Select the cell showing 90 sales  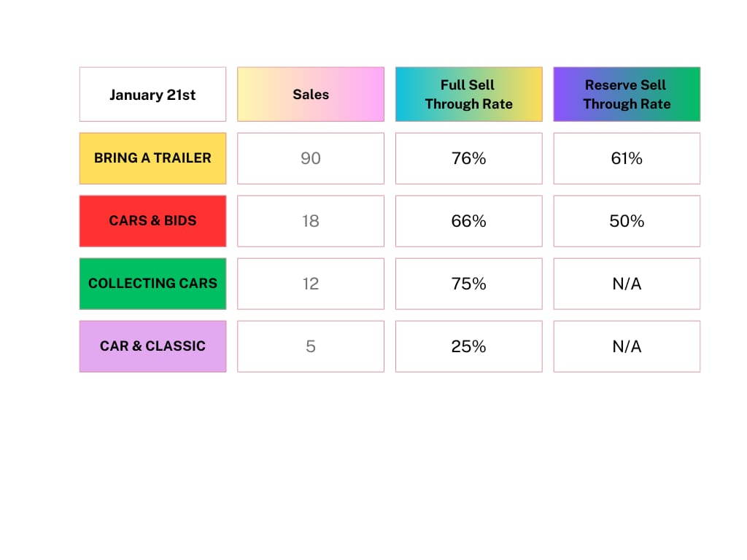[311, 158]
